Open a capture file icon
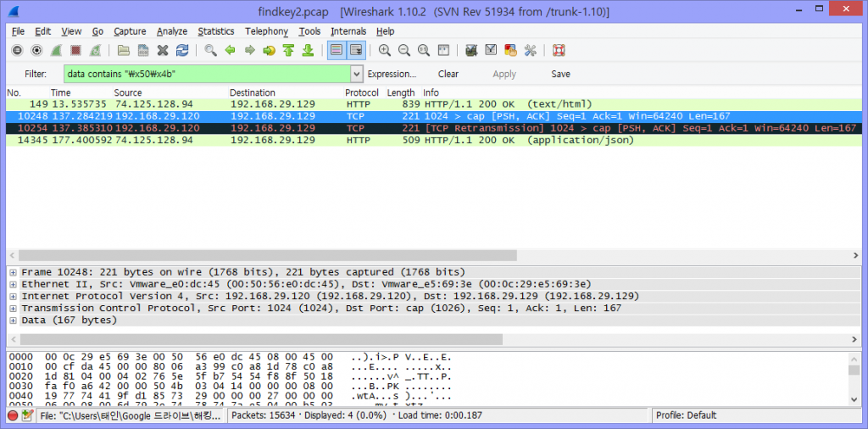The image size is (868, 429). click(124, 50)
